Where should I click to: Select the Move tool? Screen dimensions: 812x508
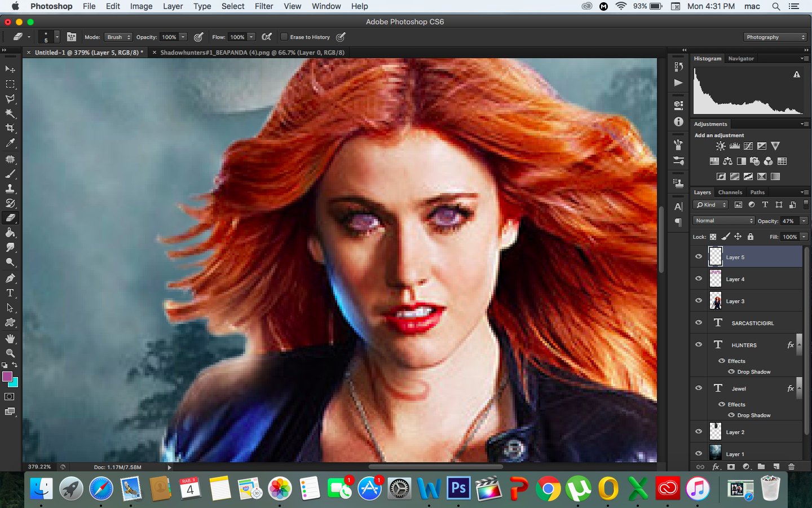coord(10,69)
